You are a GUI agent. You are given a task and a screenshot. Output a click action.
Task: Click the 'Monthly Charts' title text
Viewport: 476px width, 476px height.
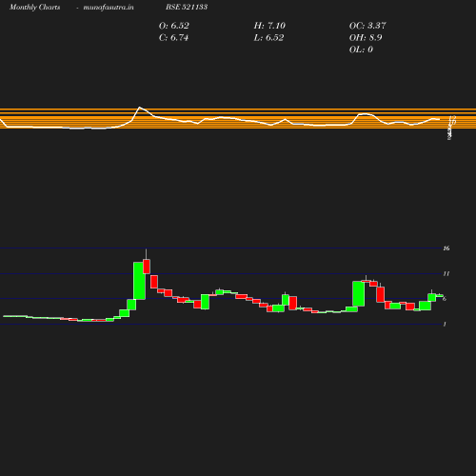pos(34,7)
